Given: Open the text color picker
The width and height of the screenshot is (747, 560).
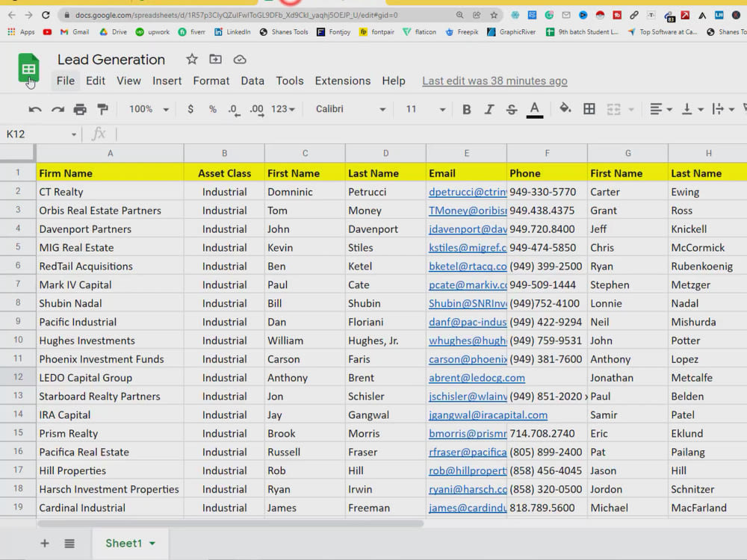Looking at the screenshot, I should coord(535,110).
